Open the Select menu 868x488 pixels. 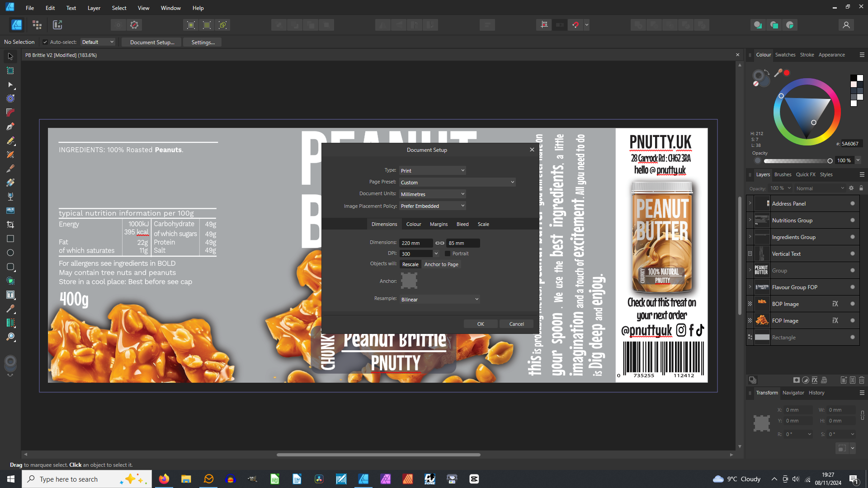pyautogui.click(x=119, y=8)
